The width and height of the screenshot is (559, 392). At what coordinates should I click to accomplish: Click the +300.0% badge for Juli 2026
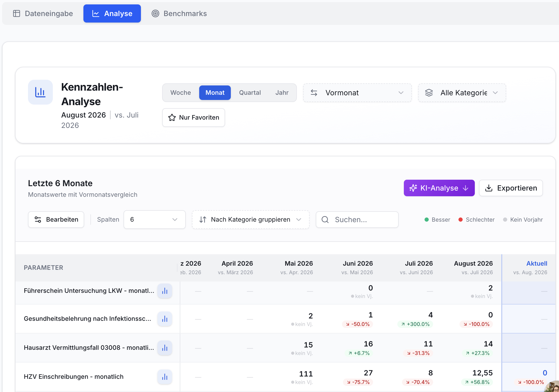415,324
